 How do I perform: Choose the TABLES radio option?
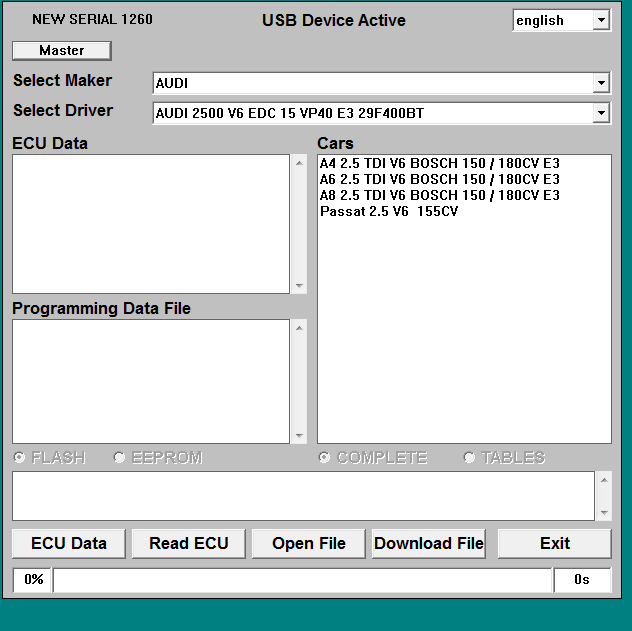[470, 458]
